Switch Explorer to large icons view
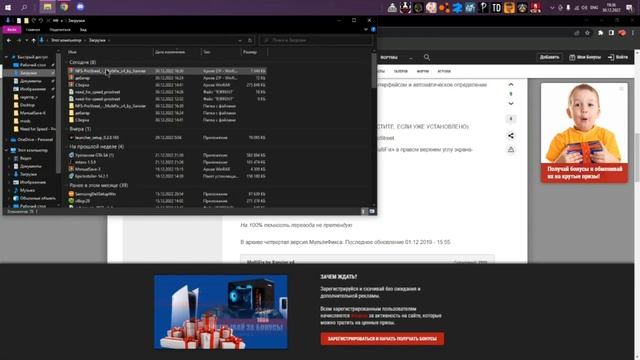Image resolution: width=640 pixels, height=360 pixels. [x=372, y=211]
